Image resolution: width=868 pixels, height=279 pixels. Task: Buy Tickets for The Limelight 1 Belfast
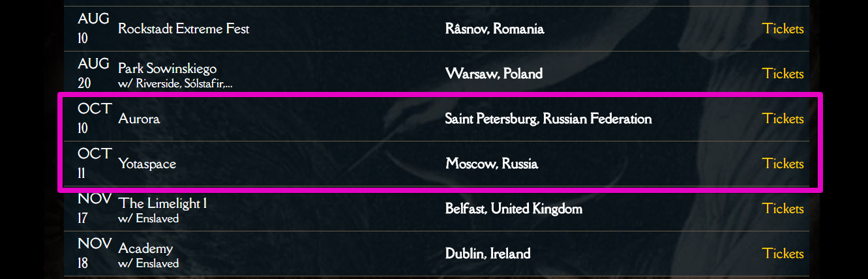pyautogui.click(x=783, y=209)
